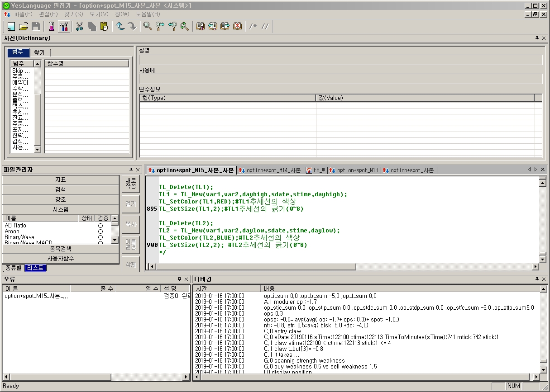Click the 새로작성 button
The height and width of the screenshot is (392, 550).
tap(131, 183)
